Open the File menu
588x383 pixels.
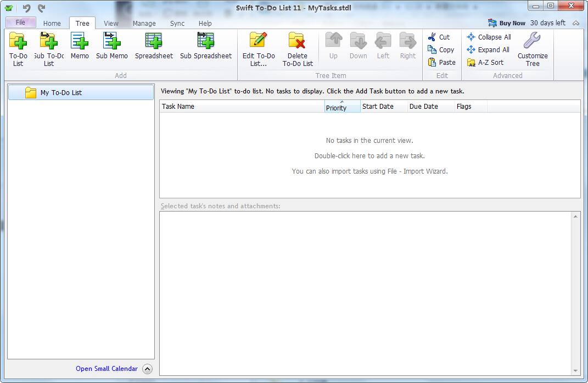coord(21,22)
